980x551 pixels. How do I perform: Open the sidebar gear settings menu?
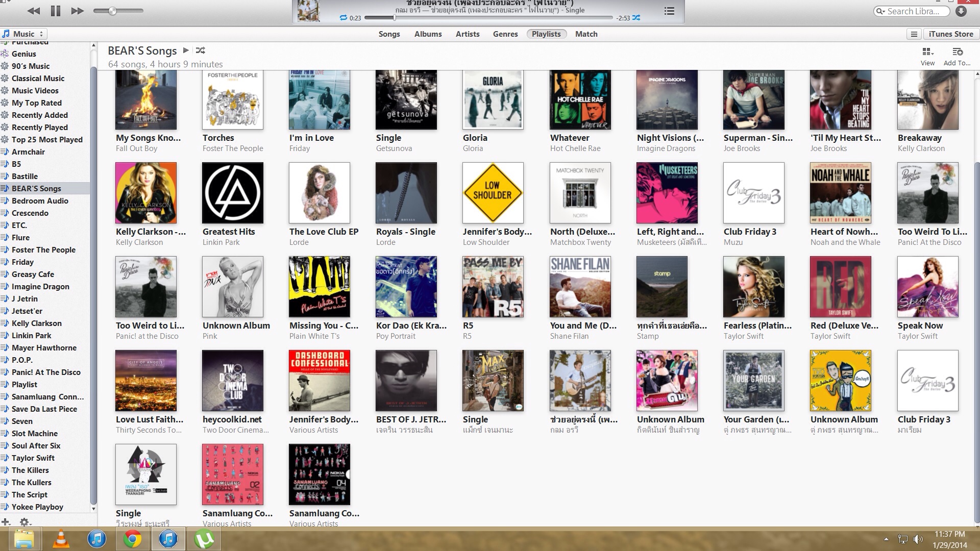click(24, 522)
